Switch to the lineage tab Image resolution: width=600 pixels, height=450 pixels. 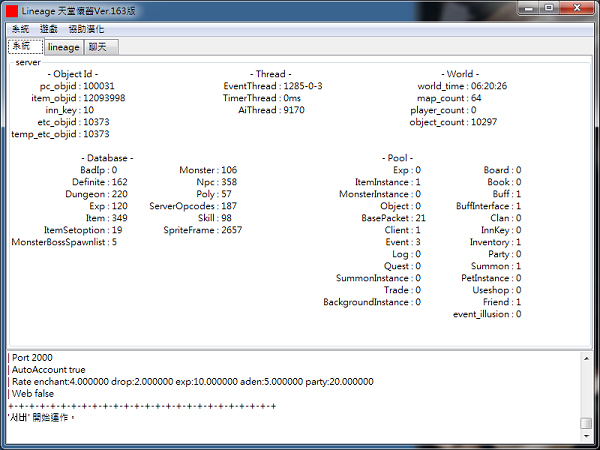point(64,47)
